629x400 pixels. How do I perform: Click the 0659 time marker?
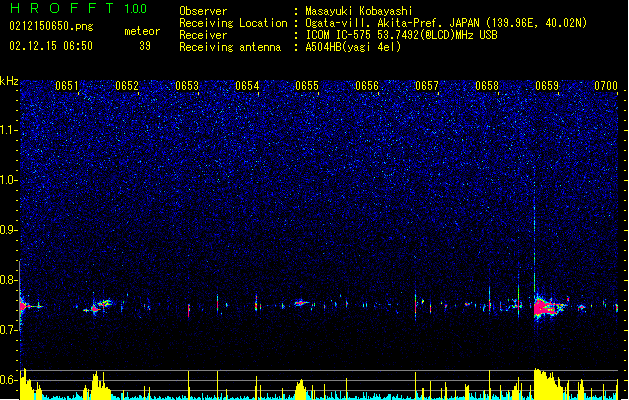click(x=547, y=86)
